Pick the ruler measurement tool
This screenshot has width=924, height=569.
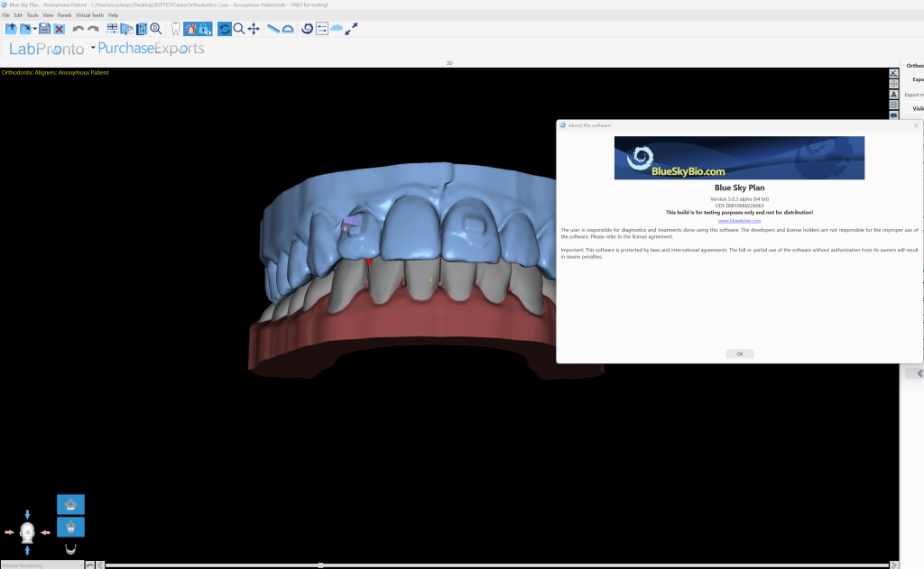click(x=273, y=29)
